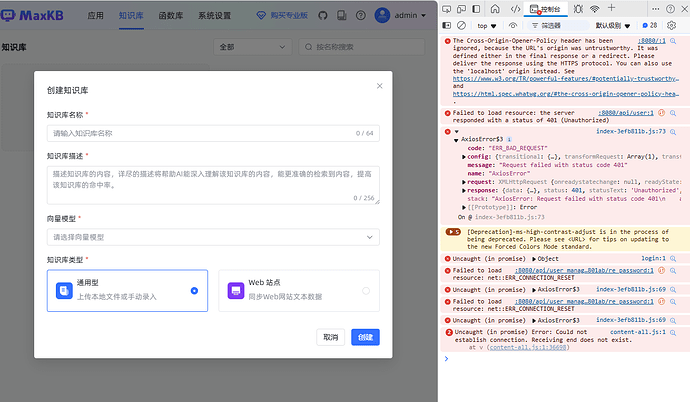
Task: Select the 通用型 knowledge base type
Action: (x=127, y=291)
